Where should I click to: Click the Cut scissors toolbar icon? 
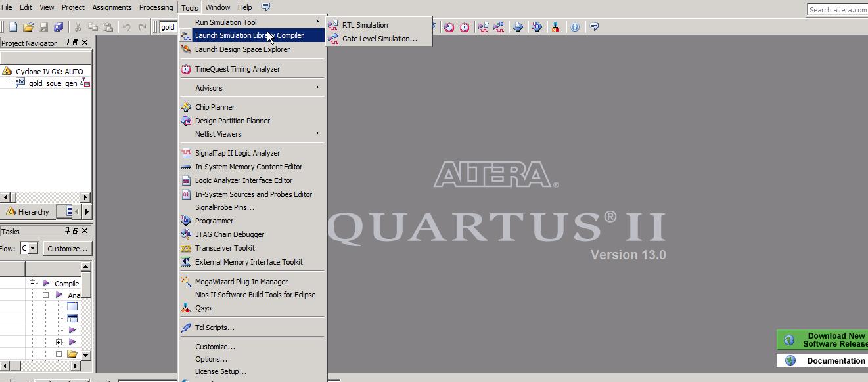click(x=78, y=27)
